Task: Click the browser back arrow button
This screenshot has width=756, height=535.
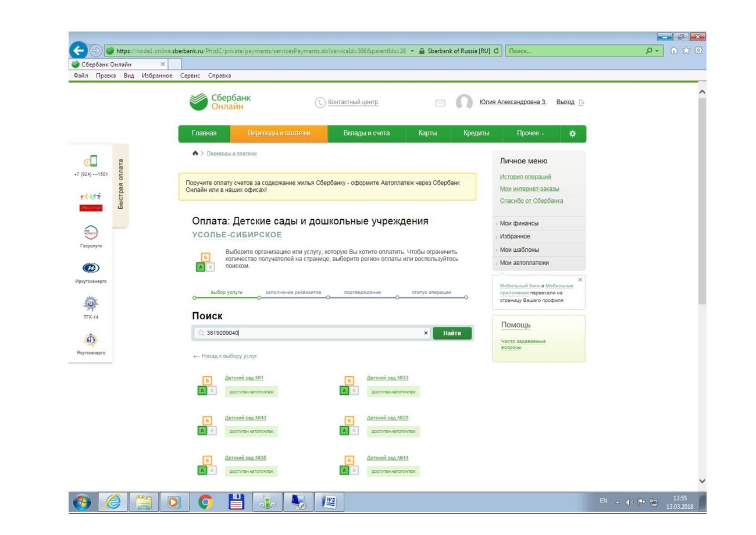Action: point(79,51)
